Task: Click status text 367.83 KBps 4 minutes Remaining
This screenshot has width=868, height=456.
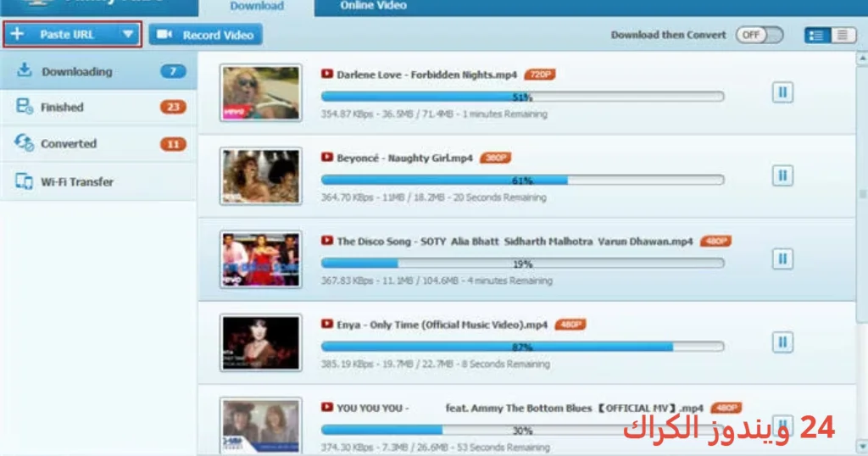Action: pyautogui.click(x=437, y=281)
